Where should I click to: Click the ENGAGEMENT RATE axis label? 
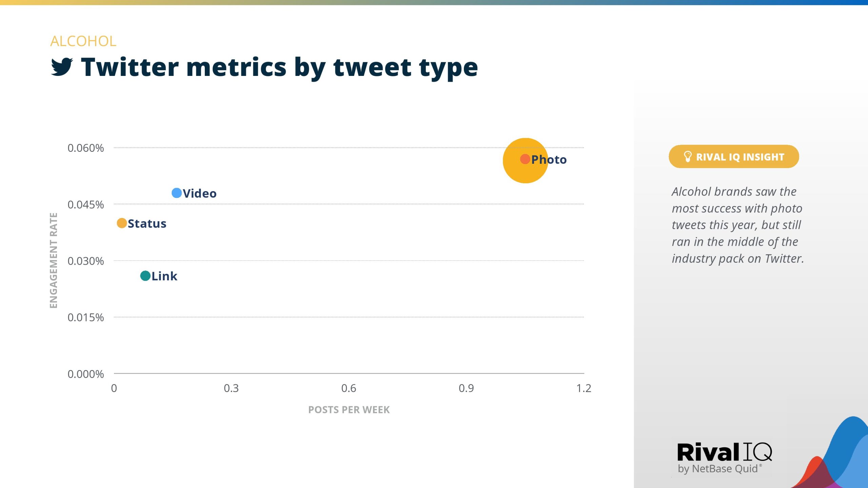click(x=54, y=260)
